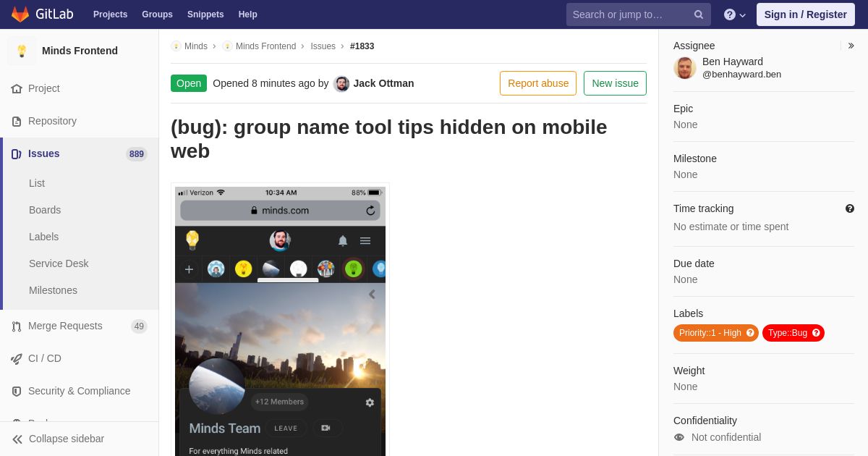Image resolution: width=868 pixels, height=456 pixels.
Task: Click Ben Hayward's assignee avatar
Action: 685,68
